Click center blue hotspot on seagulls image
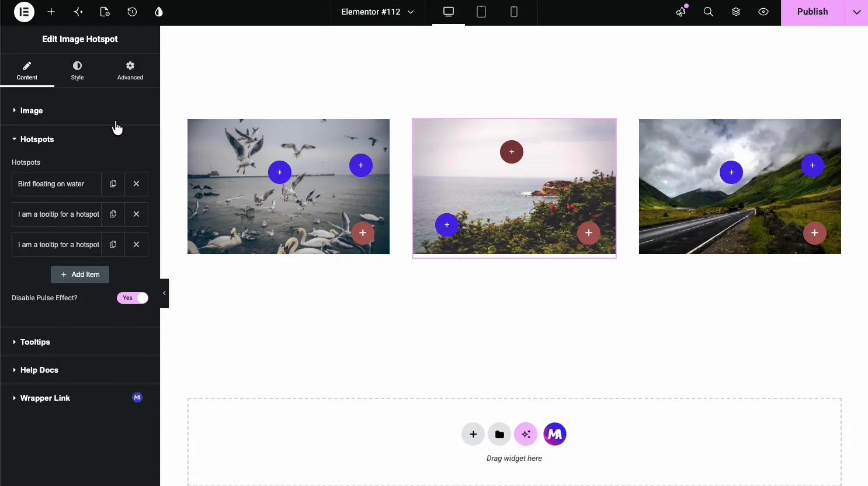Screen dimensions: 868x486 tap(280, 172)
